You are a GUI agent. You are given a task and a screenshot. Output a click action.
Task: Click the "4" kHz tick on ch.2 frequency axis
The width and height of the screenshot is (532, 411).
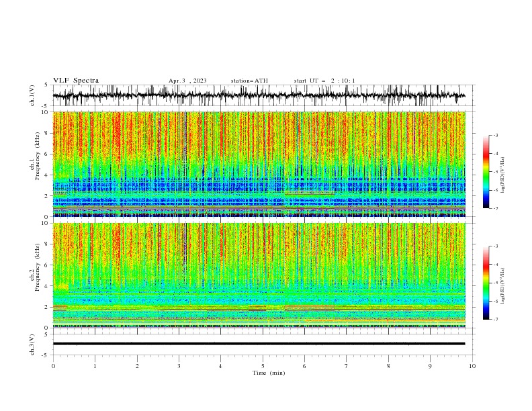[47, 286]
